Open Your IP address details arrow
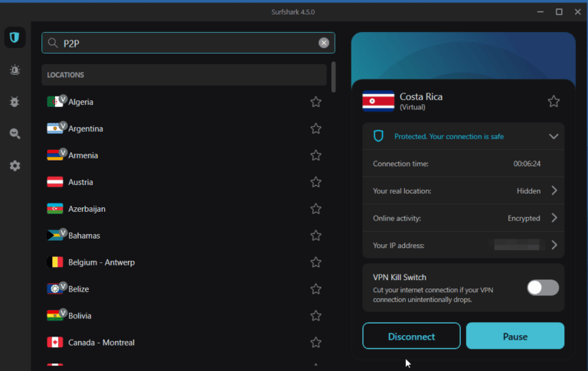This screenshot has width=588, height=371. (x=554, y=246)
